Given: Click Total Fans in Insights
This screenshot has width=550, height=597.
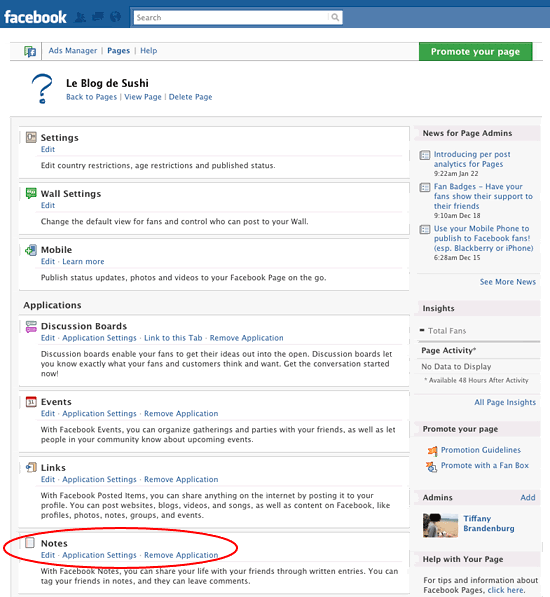Looking at the screenshot, I should [447, 331].
